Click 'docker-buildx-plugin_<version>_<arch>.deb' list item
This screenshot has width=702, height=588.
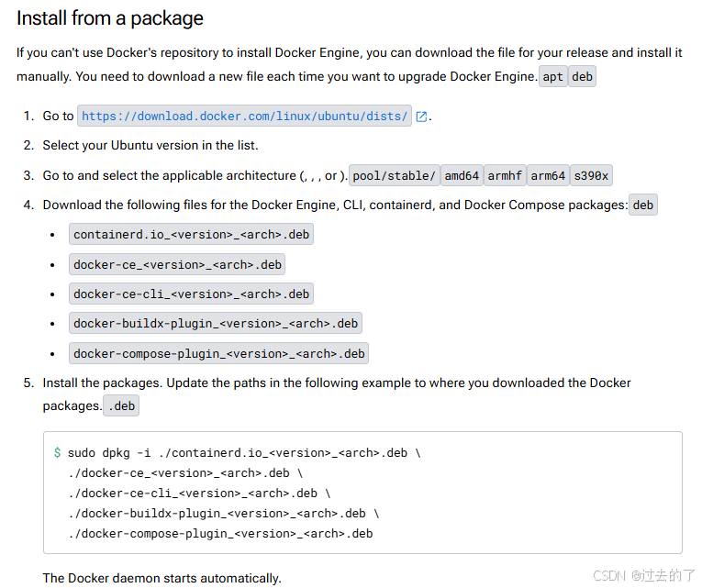pos(216,323)
